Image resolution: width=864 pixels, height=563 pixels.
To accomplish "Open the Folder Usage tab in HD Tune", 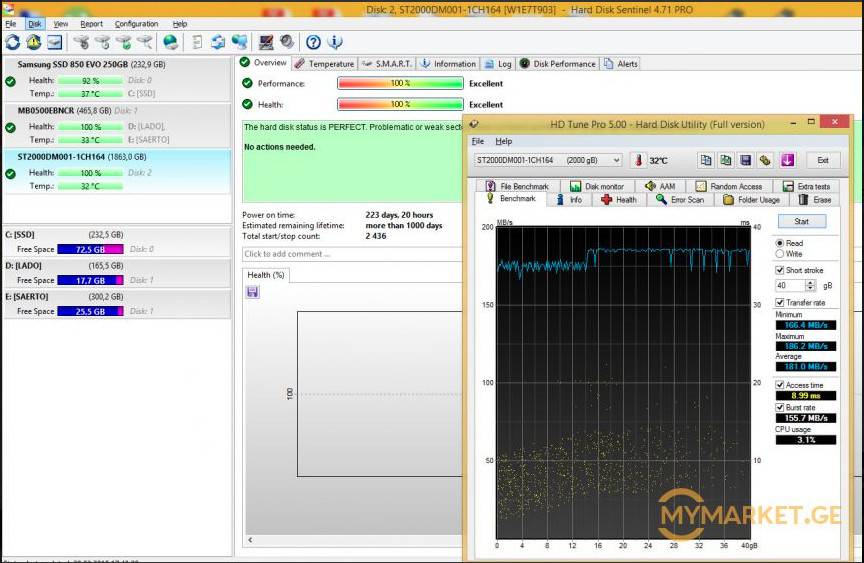I will click(751, 199).
